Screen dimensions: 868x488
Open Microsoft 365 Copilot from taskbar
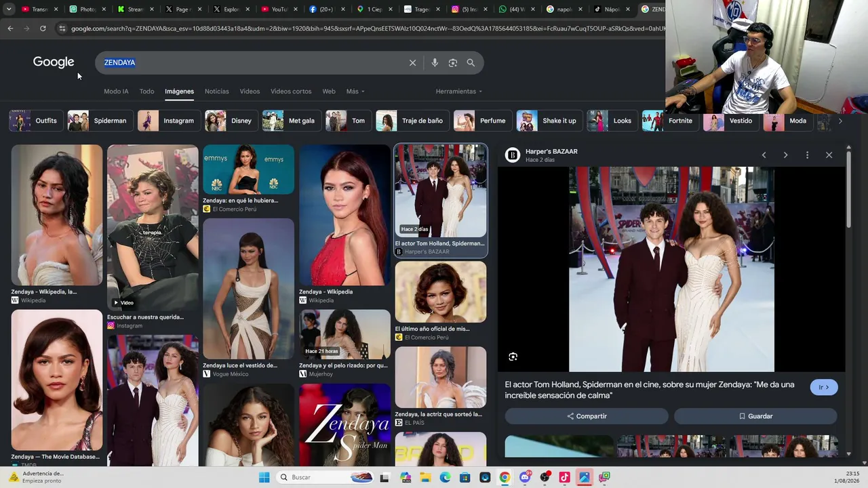click(406, 477)
